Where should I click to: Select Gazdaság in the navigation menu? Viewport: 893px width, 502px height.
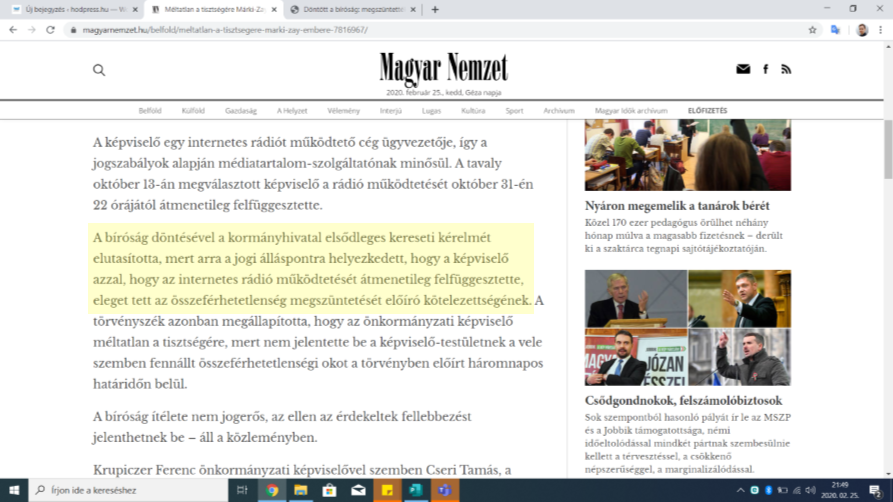(241, 111)
